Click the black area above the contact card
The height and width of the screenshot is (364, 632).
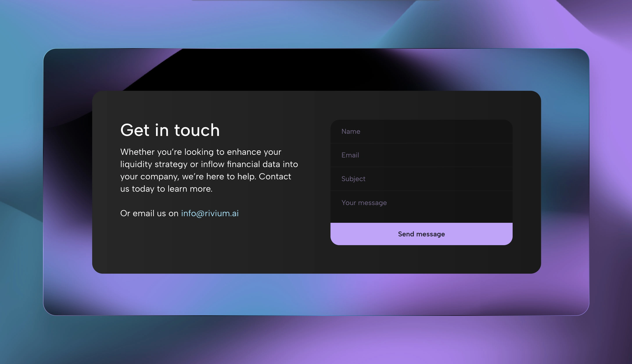275,70
